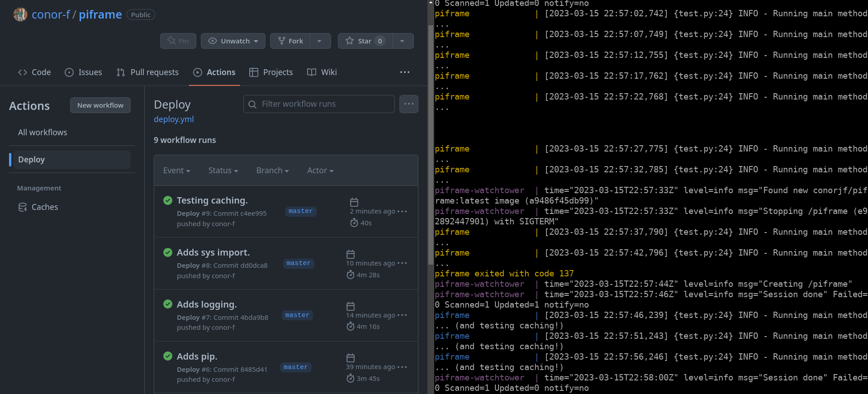The height and width of the screenshot is (394, 868).
Task: Expand the Star lists dropdown arrow
Action: click(x=403, y=41)
